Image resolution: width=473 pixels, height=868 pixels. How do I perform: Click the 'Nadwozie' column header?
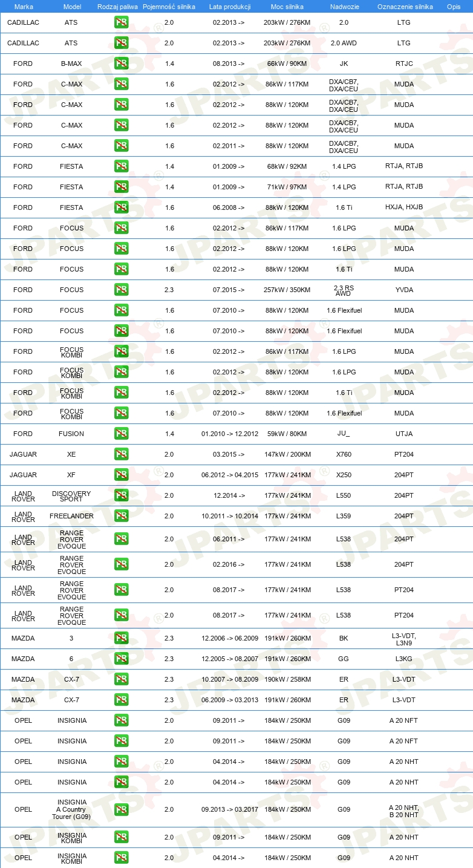[x=344, y=7]
